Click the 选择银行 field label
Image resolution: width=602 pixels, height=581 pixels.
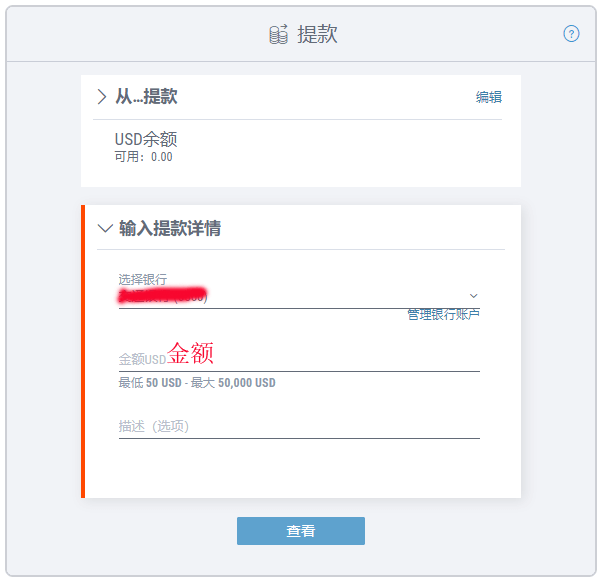point(143,279)
